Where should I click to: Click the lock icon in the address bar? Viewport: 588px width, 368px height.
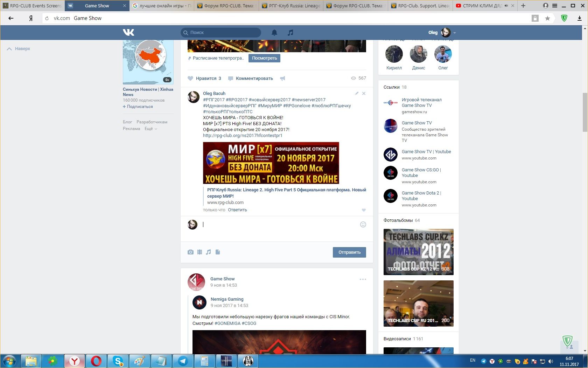point(535,18)
